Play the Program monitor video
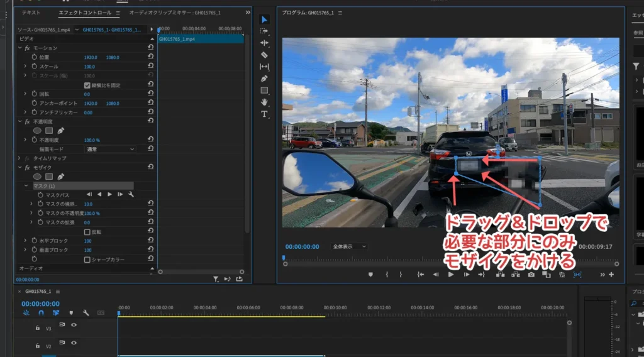This screenshot has height=357, width=644. (x=451, y=275)
